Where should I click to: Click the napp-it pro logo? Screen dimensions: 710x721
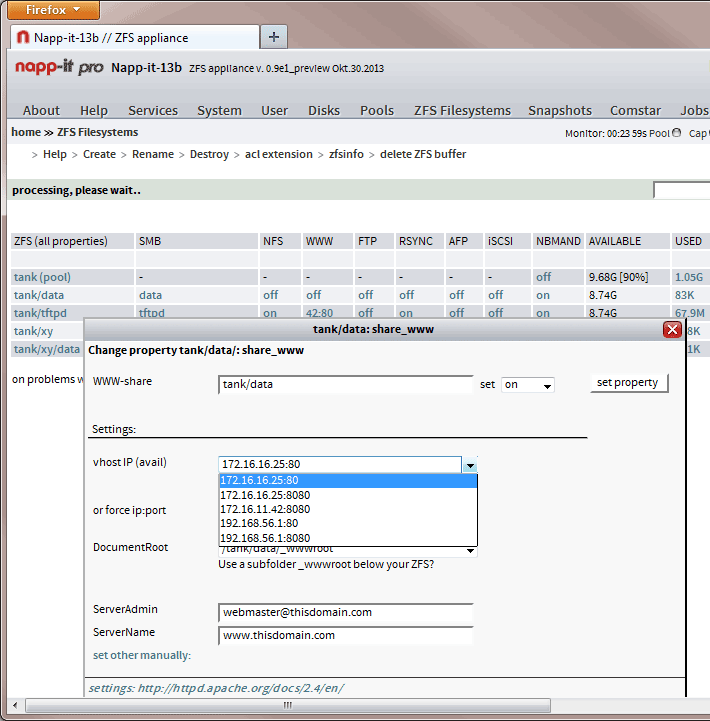coord(59,68)
